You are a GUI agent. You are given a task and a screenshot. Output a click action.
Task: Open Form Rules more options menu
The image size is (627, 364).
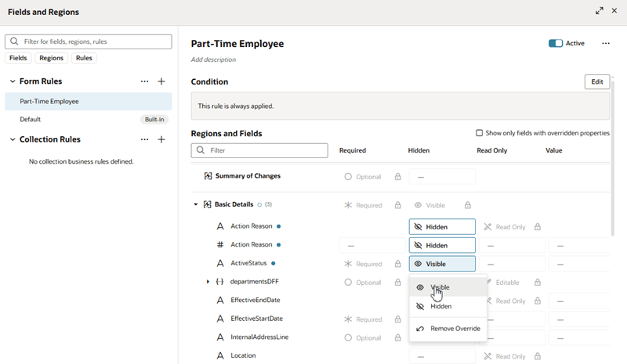click(x=144, y=81)
